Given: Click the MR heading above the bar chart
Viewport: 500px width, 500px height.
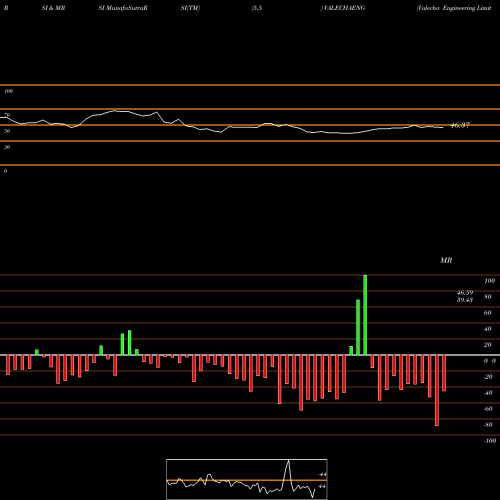Looking at the screenshot, I should click(x=446, y=260).
